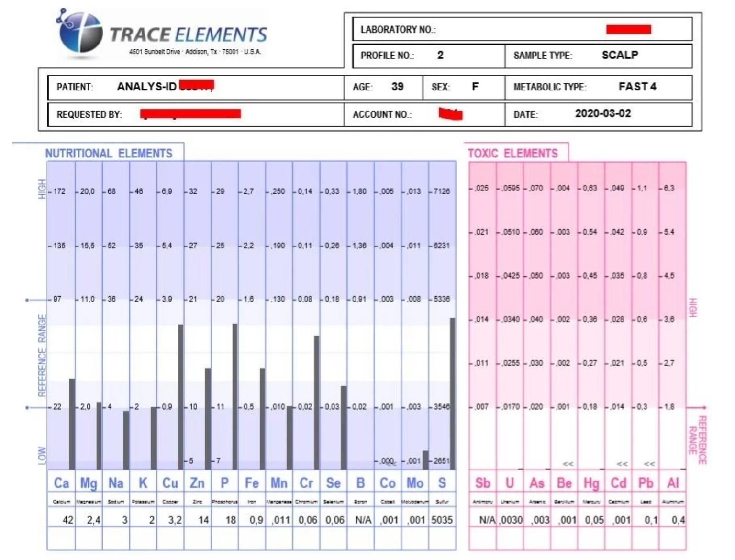Click the copper bar in chart

181,397
